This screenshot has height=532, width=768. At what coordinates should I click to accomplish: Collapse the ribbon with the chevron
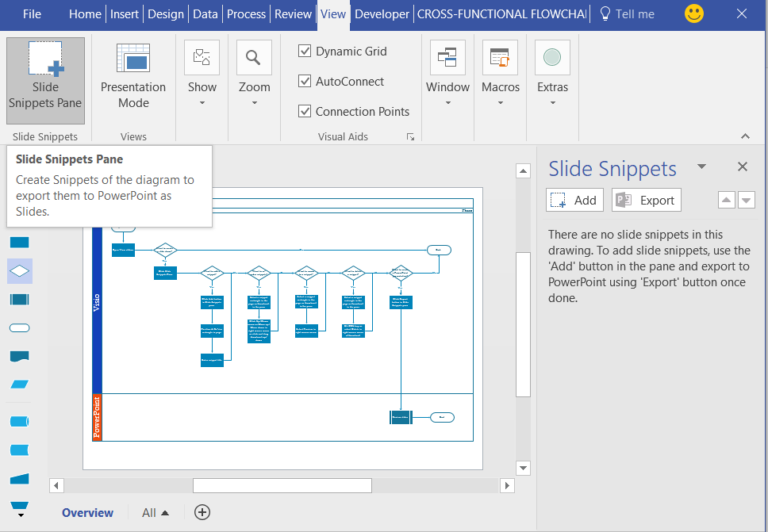(744, 136)
